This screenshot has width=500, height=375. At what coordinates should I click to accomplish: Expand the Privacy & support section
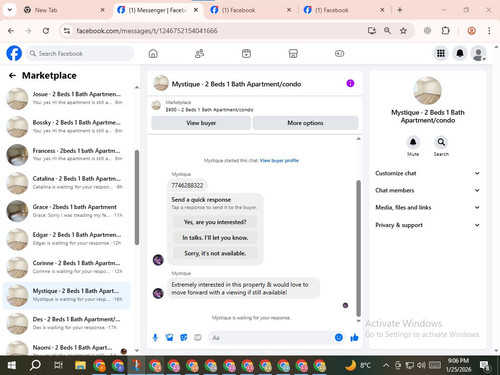coord(427,225)
